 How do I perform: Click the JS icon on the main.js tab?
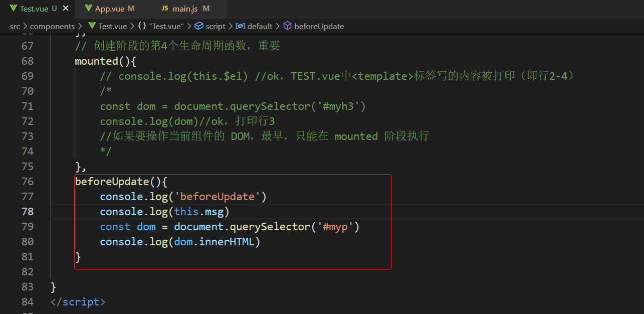pyautogui.click(x=165, y=9)
